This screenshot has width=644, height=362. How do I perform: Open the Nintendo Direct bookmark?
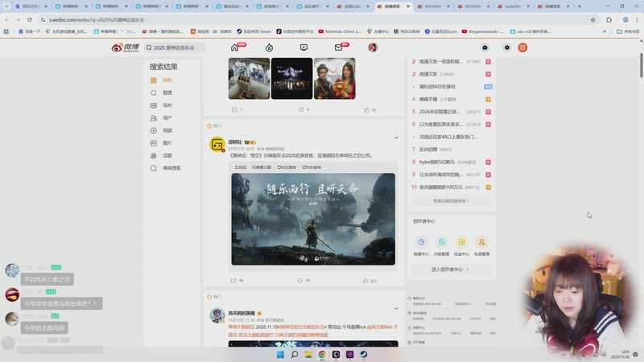pyautogui.click(x=339, y=31)
